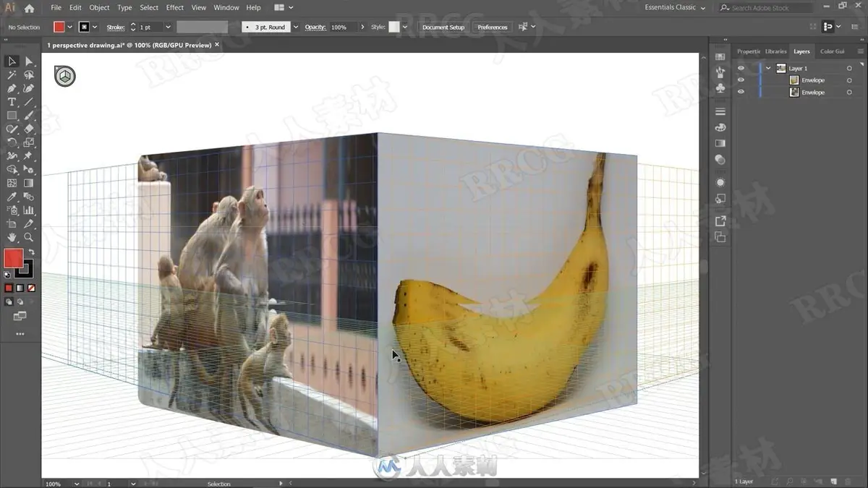Click target circle of first Envelope sublayer

click(x=849, y=80)
